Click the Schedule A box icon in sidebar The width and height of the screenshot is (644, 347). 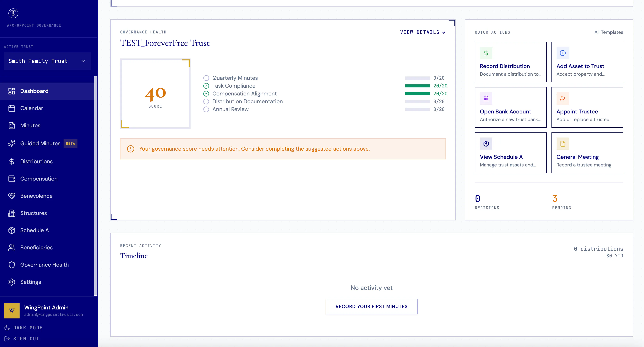pyautogui.click(x=12, y=230)
